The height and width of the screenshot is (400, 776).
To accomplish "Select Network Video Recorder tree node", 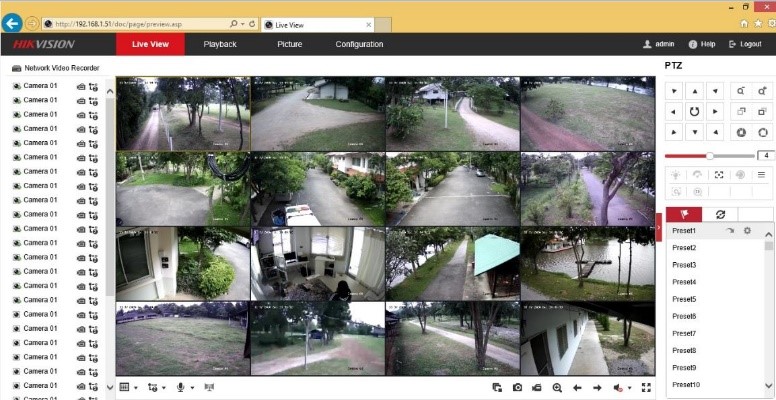I will [x=56, y=68].
